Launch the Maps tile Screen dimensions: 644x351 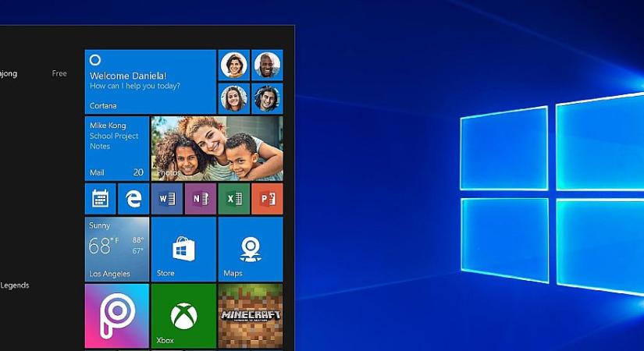point(251,249)
